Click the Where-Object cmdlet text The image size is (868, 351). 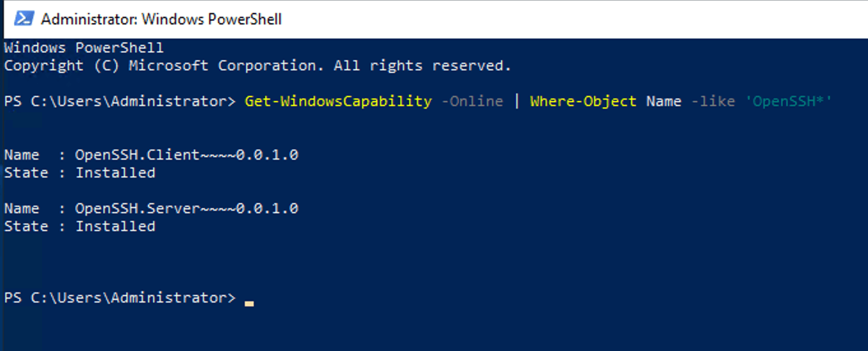tap(583, 101)
